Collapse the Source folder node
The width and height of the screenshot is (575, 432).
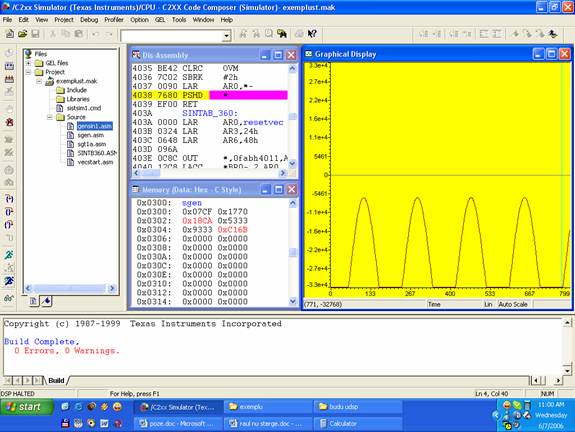coord(50,117)
